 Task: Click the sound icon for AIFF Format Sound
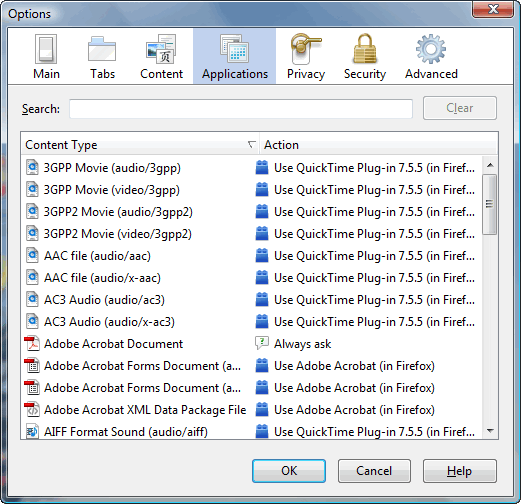click(32, 432)
